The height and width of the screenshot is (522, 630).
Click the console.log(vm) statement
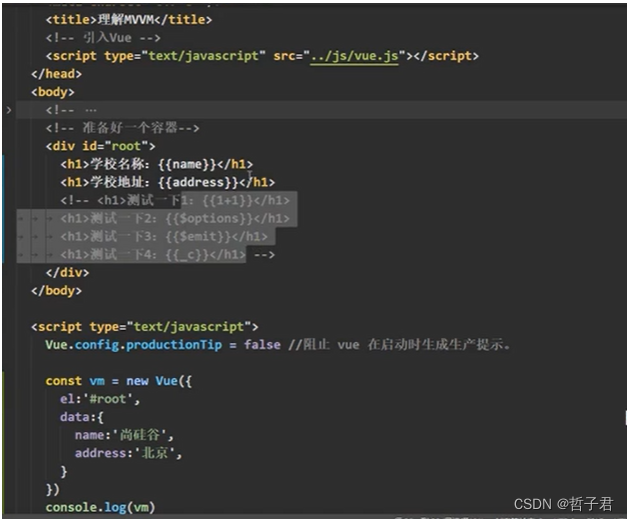point(100,508)
